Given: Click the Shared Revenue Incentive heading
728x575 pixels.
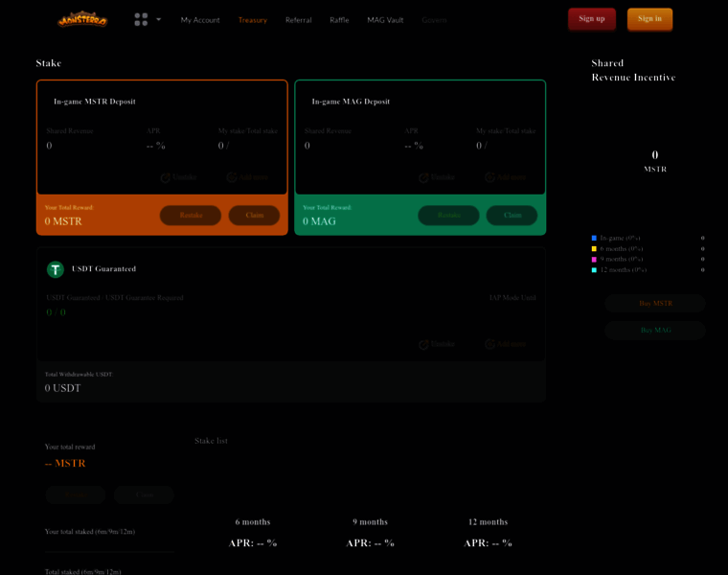Looking at the screenshot, I should [x=633, y=70].
